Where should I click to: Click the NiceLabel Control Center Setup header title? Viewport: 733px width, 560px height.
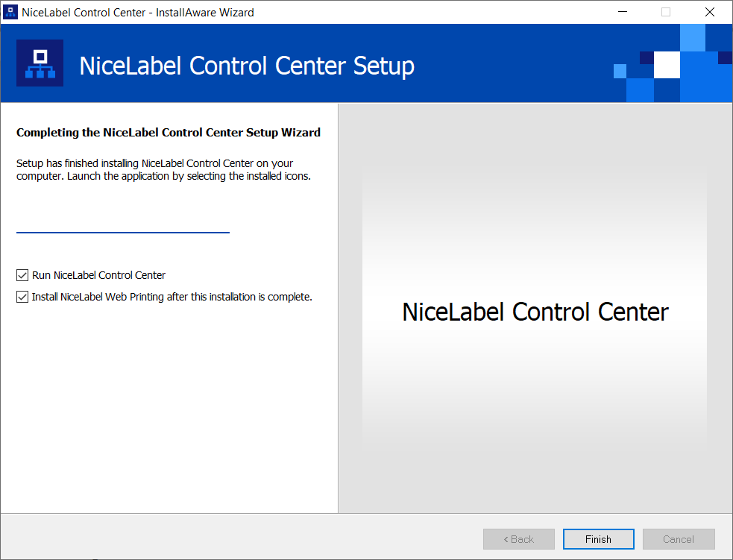pyautogui.click(x=246, y=66)
